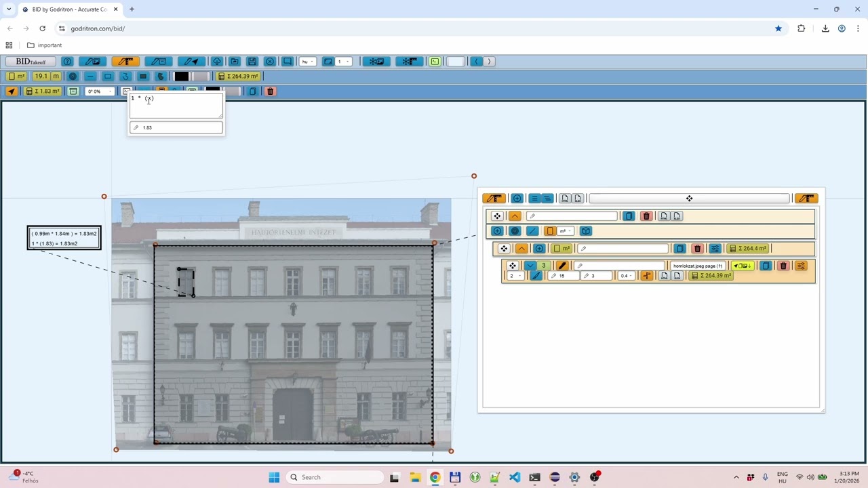The image size is (868, 488).
Task: Click the formula text box showing '1 * (x)'
Action: (x=176, y=106)
